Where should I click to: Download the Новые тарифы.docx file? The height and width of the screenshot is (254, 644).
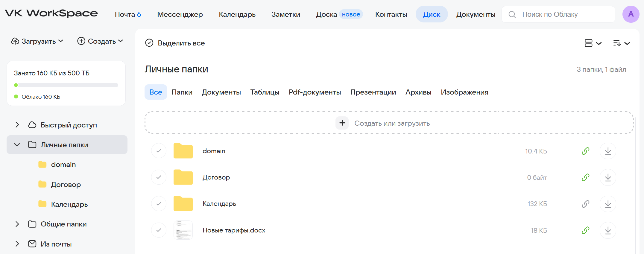click(608, 230)
